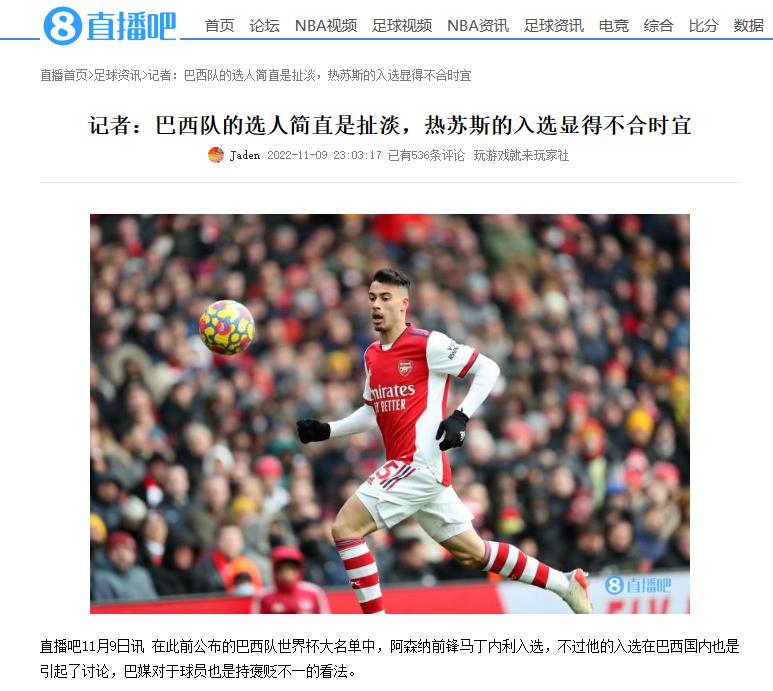This screenshot has height=691, width=773.
Task: Click Jaden's author avatar icon
Action: pos(216,155)
